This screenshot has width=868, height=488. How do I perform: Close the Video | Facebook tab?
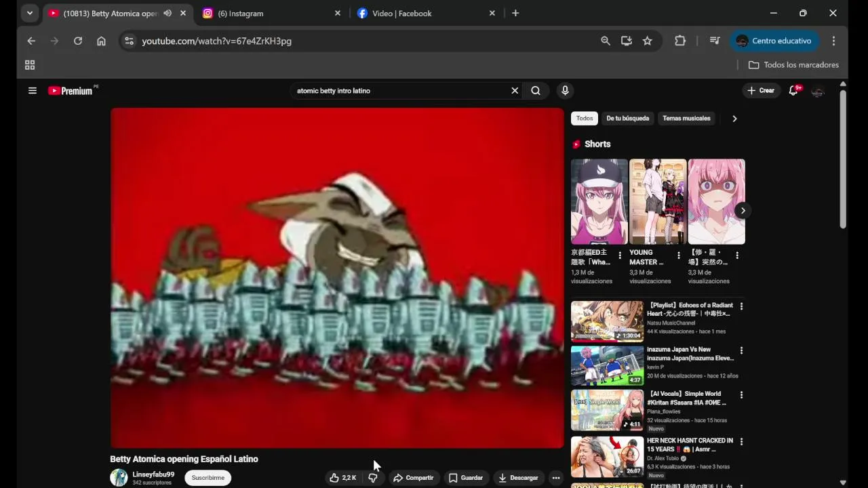tap(492, 13)
